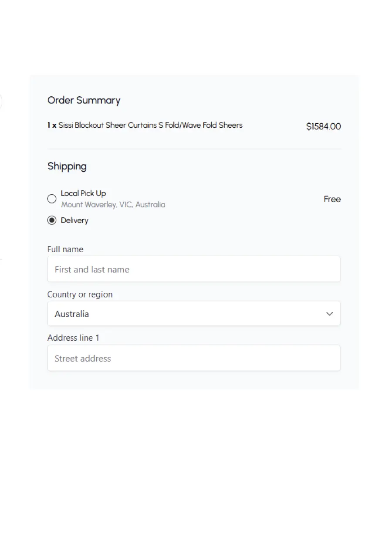Click the $1584.00 order price
The image size is (392, 549).
[323, 126]
